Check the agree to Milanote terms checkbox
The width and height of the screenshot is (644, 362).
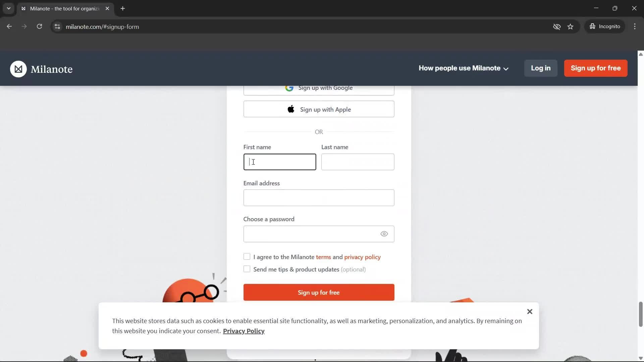pyautogui.click(x=247, y=256)
